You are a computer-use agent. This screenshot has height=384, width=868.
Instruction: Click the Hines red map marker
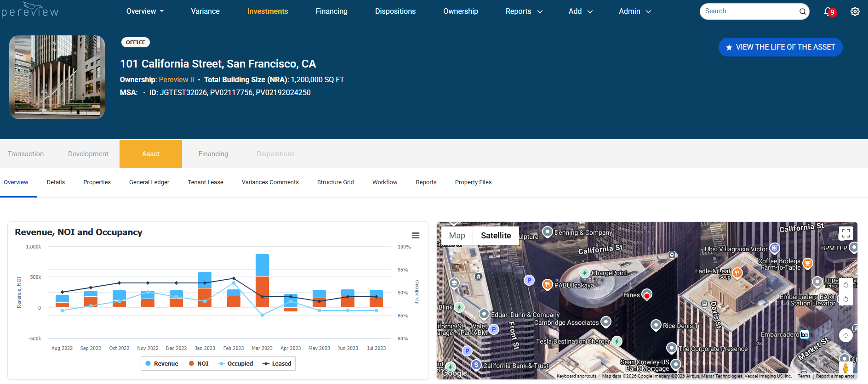[646, 295]
